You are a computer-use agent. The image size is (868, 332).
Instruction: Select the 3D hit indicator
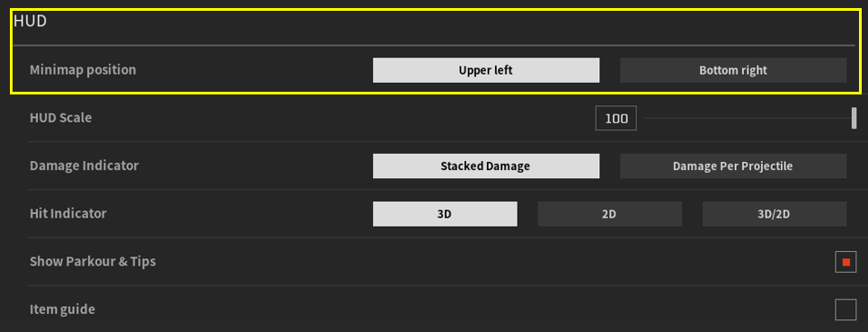[445, 214]
